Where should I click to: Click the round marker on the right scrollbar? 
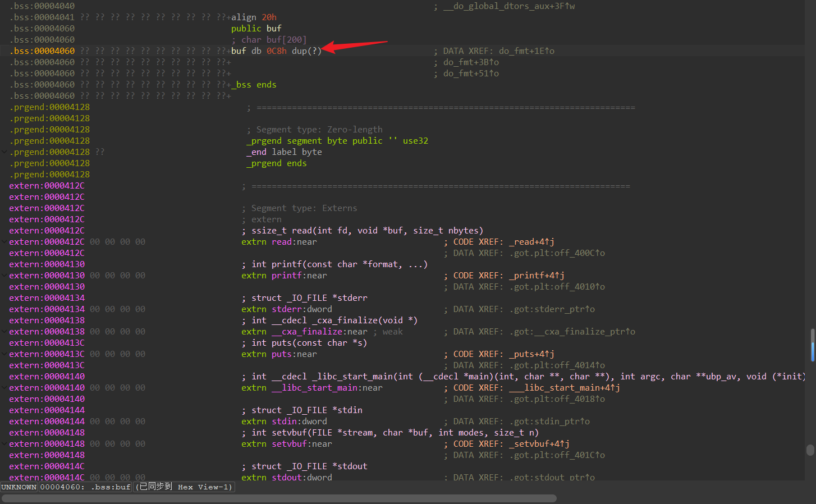(x=810, y=450)
